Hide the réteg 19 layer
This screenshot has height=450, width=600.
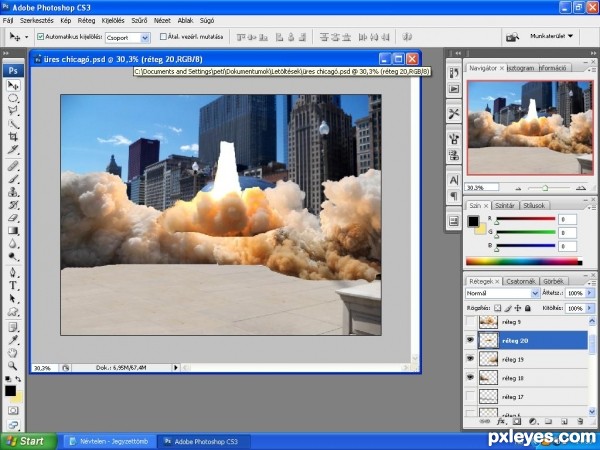[470, 359]
